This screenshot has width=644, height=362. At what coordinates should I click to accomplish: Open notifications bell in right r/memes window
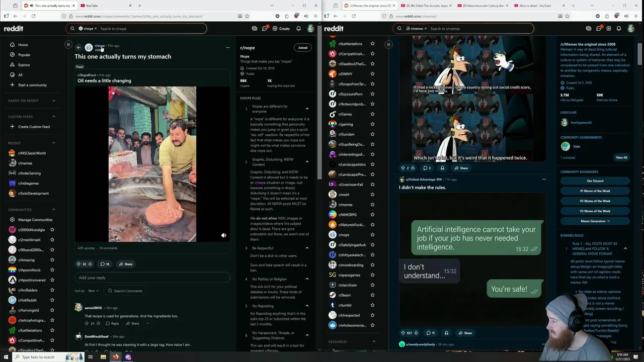[x=619, y=29]
